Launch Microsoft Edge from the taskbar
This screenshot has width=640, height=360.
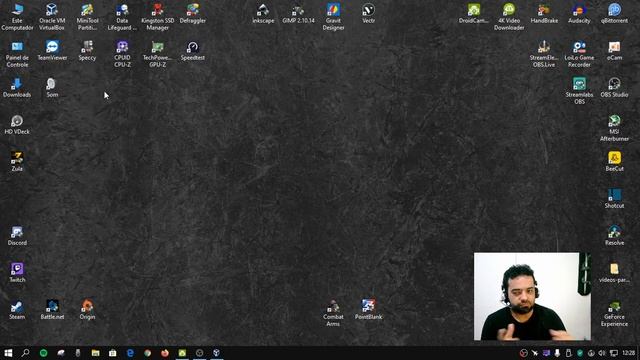coord(130,353)
